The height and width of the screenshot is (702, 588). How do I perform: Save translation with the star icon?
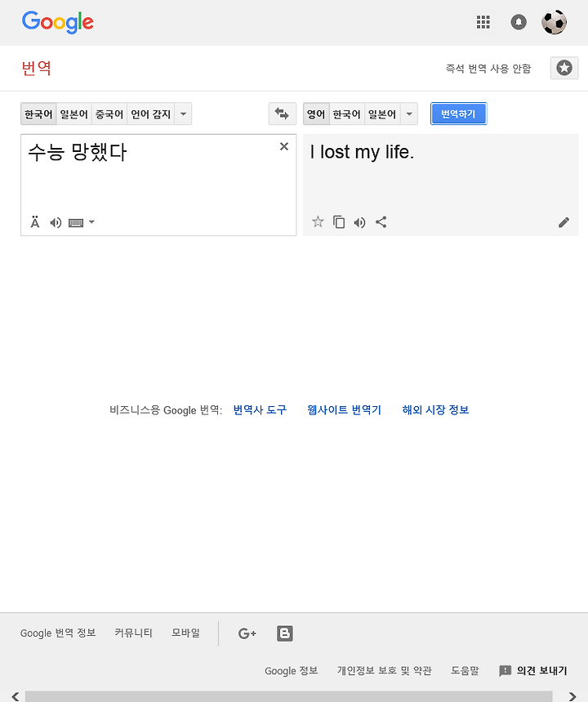pos(318,222)
